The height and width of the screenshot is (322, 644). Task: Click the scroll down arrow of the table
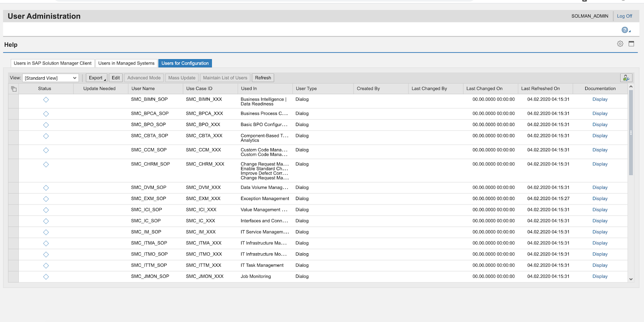click(x=631, y=279)
